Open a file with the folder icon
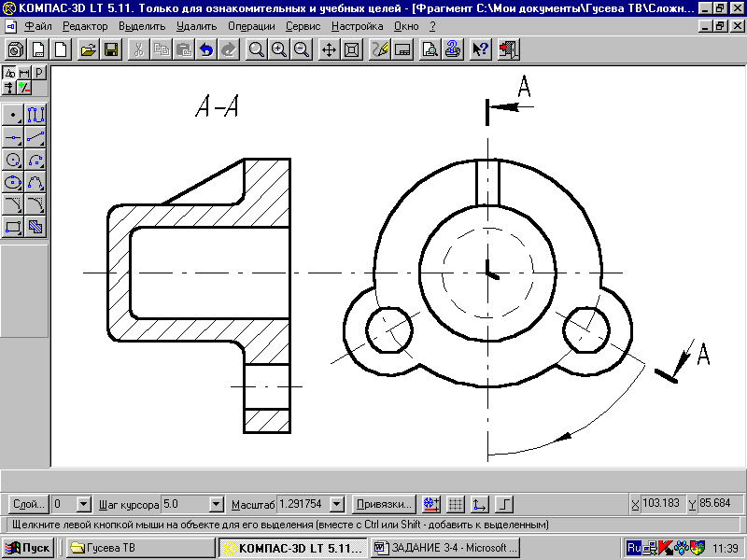The image size is (747, 560). [89, 49]
